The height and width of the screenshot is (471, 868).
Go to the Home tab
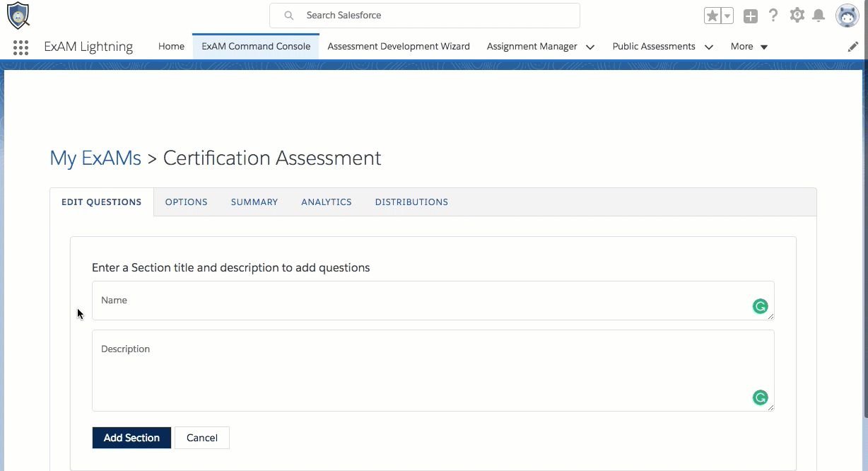(x=171, y=47)
